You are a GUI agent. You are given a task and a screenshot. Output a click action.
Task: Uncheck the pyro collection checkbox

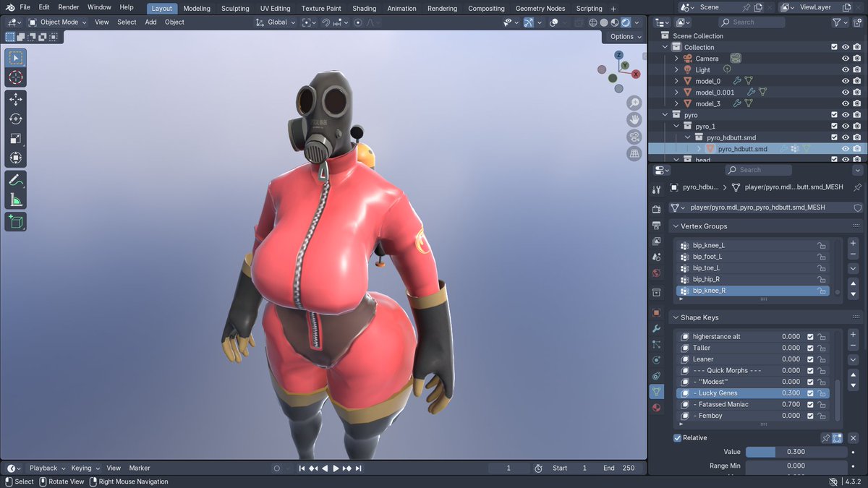pos(834,115)
